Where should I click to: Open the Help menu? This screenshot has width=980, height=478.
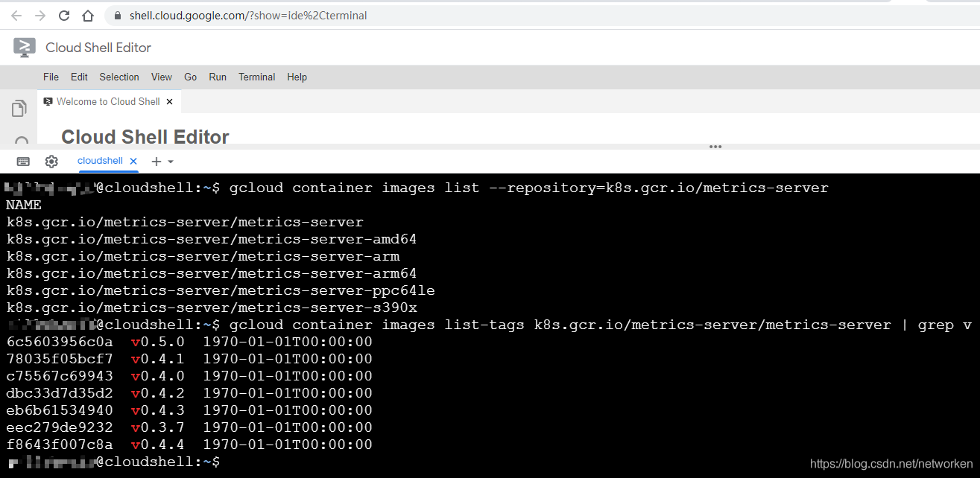[297, 77]
